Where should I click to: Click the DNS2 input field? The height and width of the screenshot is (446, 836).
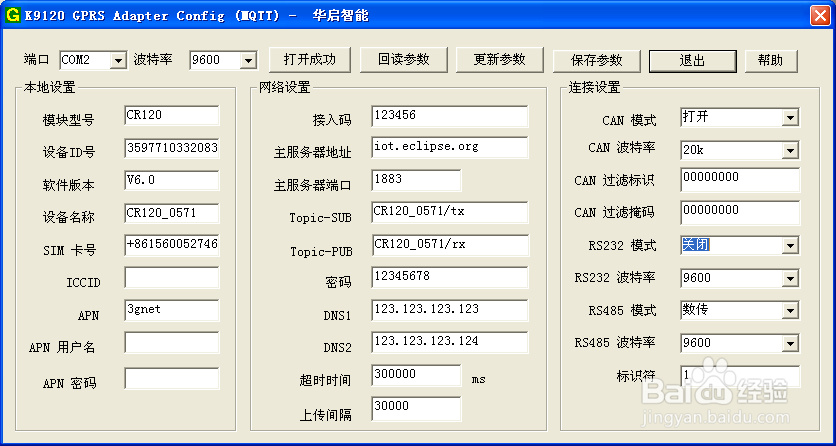(x=450, y=343)
